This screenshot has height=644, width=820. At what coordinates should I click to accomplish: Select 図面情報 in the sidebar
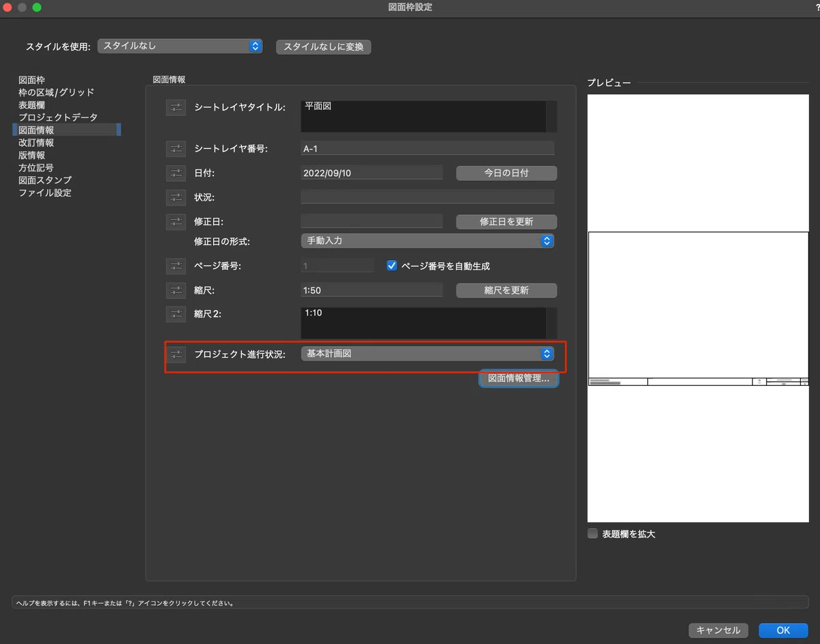67,130
